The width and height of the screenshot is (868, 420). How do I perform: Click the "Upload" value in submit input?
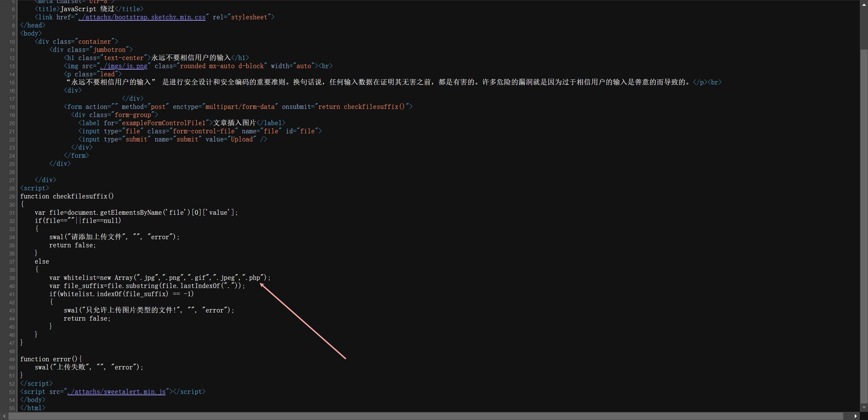[242, 139]
